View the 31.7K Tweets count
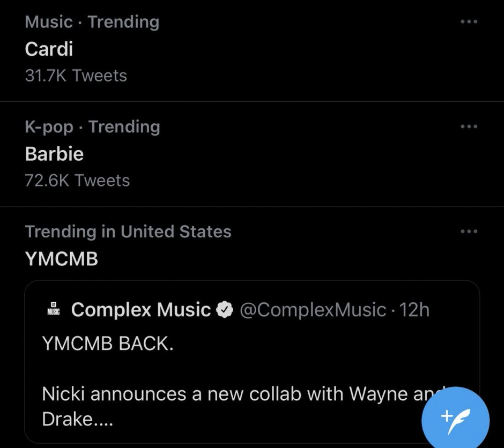Screen dimensions: 504x448 [76, 76]
